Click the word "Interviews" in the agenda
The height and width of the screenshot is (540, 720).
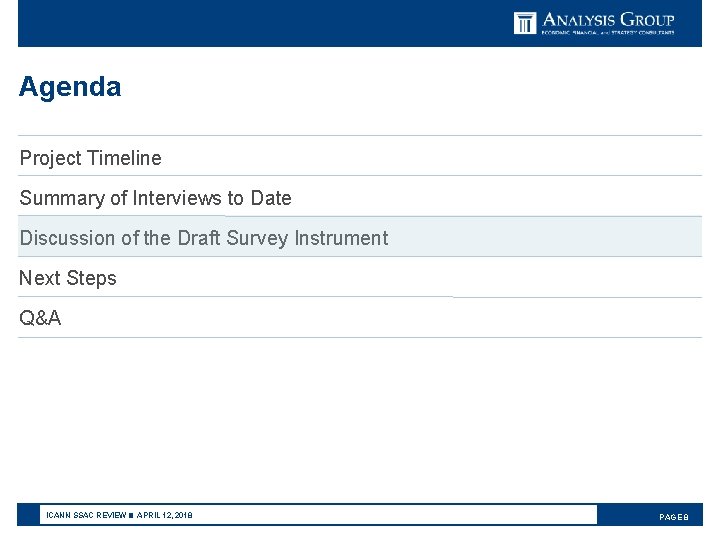point(174,198)
